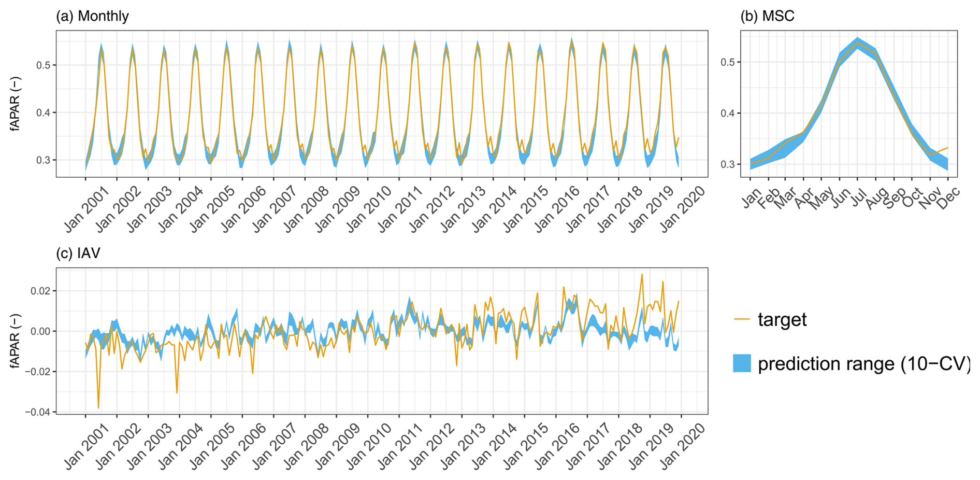Click 'Jan 2015' tick label in IAV panel
980x480 pixels.
click(526, 446)
